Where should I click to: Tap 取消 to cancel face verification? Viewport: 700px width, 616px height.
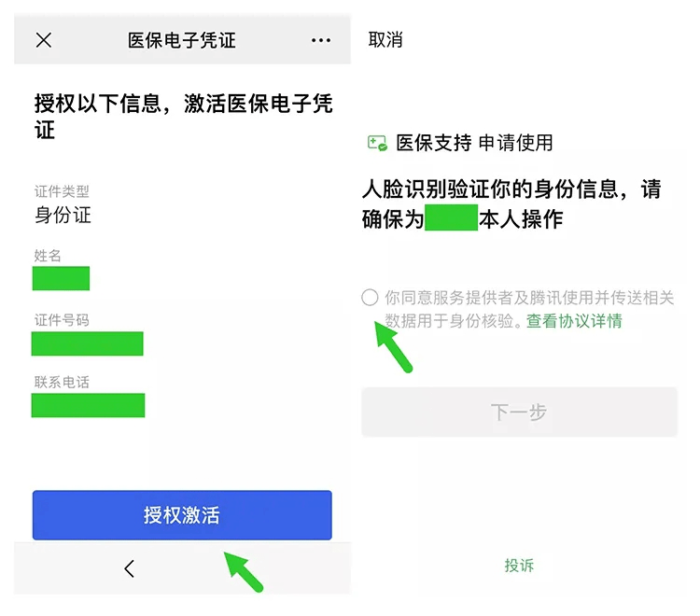(385, 40)
